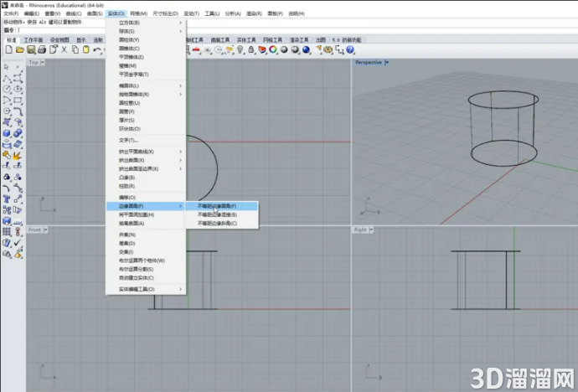Select the Array grid tool in sidebar
This screenshot has height=392, width=578.
[7, 232]
